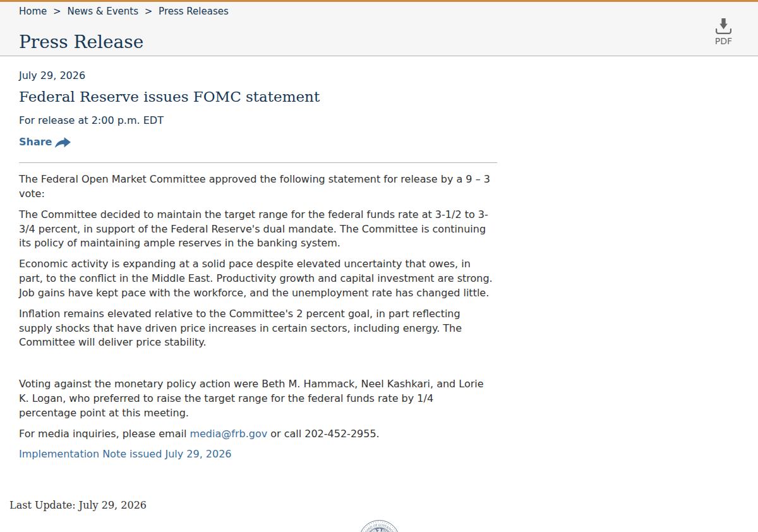The height and width of the screenshot is (532, 758).
Task: Click the paragraph beginning with Economic activity is expanding
Action: point(255,278)
